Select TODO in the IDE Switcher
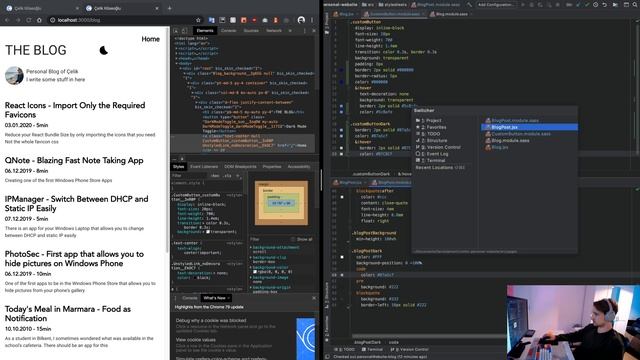The height and width of the screenshot is (360, 640). (428, 134)
